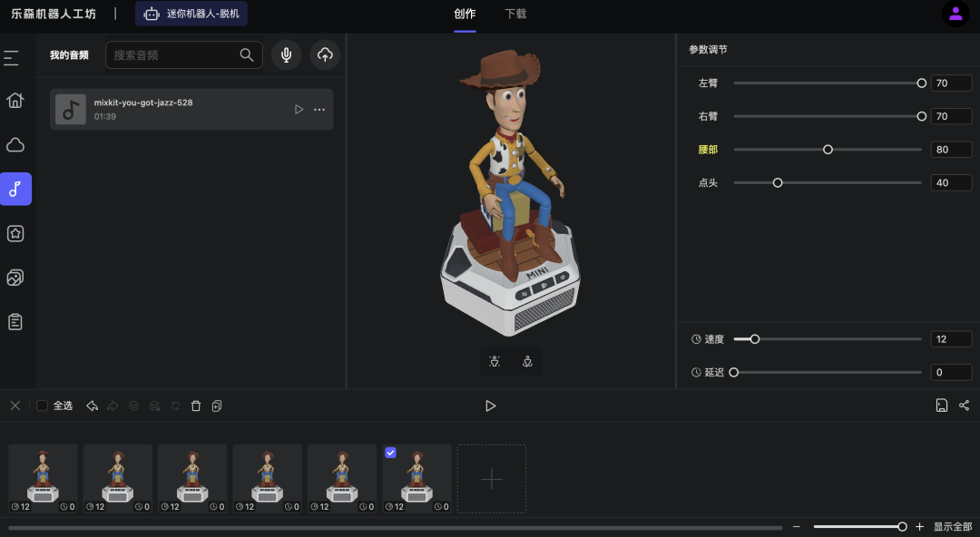Click the microphone record audio icon

tap(287, 55)
